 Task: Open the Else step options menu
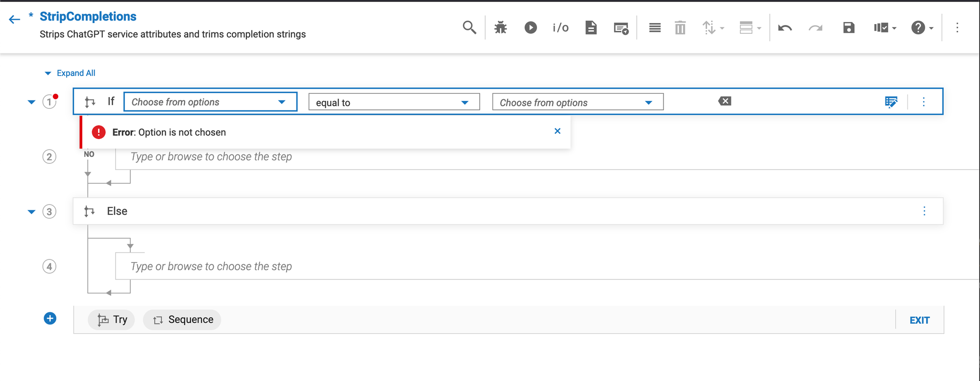924,211
